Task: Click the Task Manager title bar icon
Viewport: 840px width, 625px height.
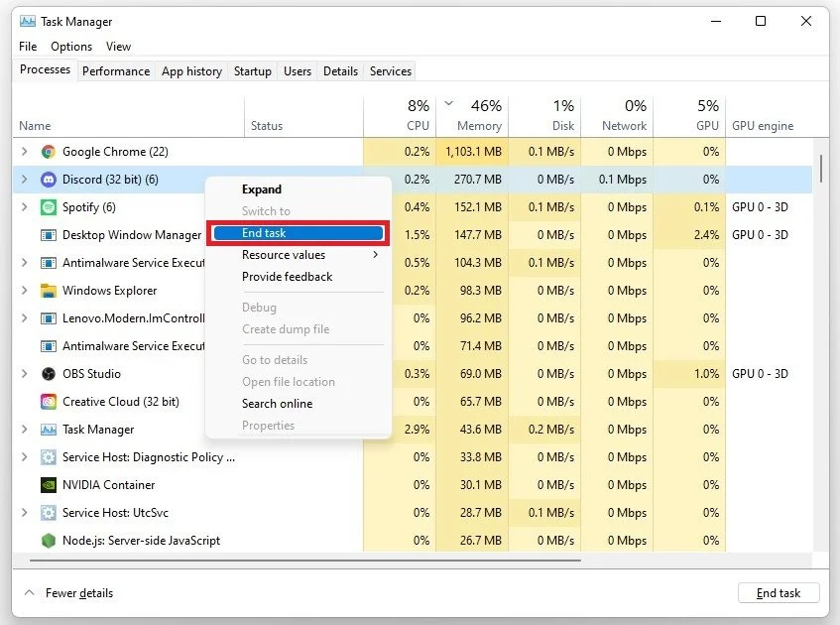Action: click(x=28, y=22)
